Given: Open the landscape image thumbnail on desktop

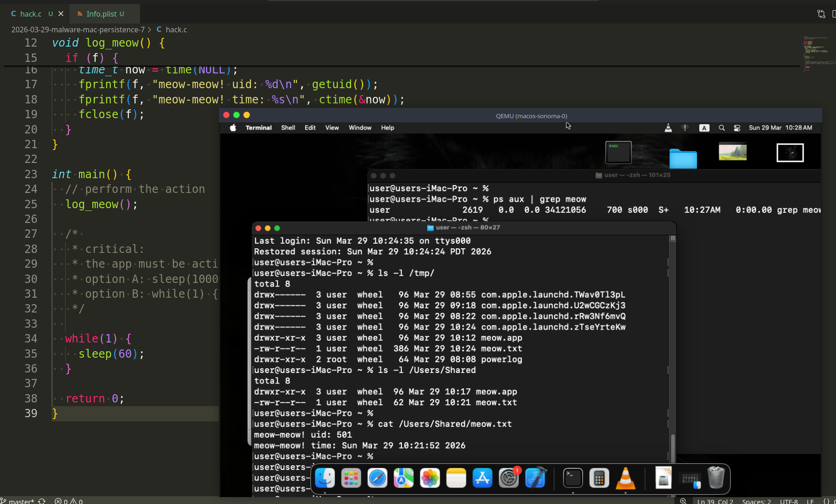Looking at the screenshot, I should (733, 152).
